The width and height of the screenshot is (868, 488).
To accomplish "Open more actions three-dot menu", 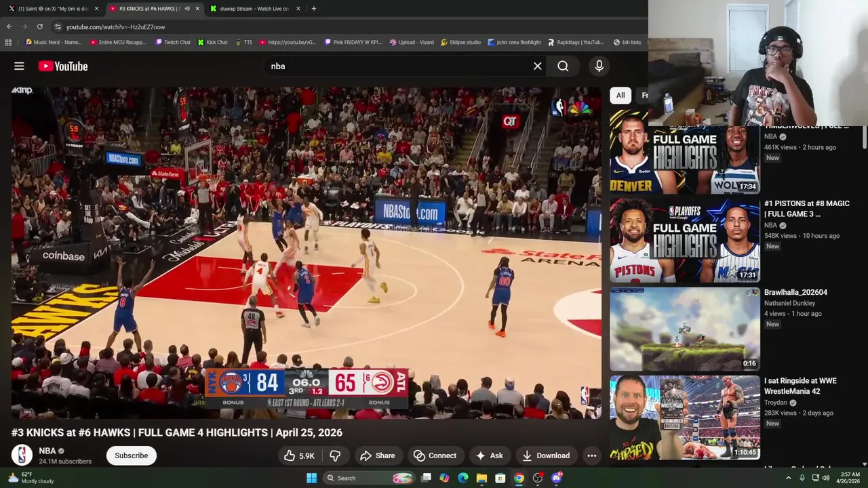I will click(591, 455).
